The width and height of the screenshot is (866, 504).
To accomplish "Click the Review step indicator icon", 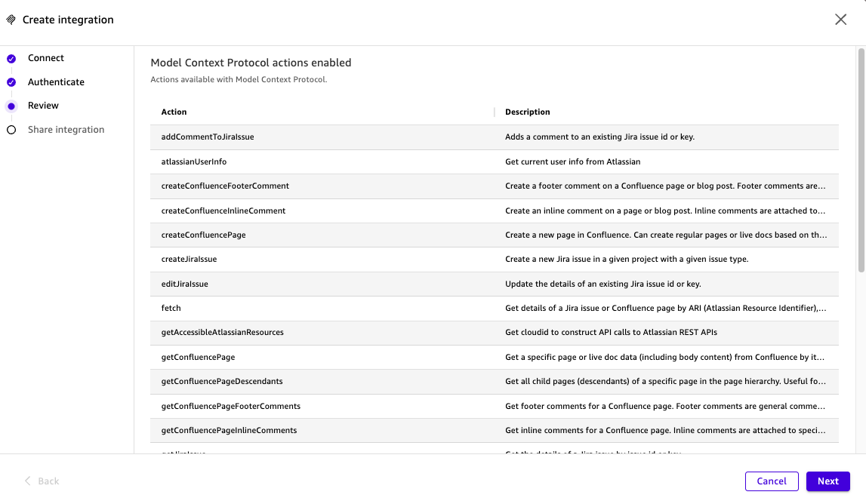I will pos(11,106).
